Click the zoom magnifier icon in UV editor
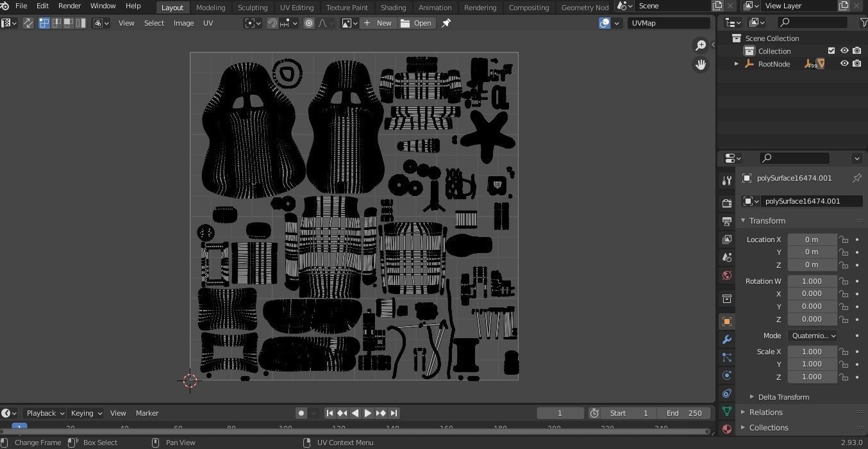 701,45
